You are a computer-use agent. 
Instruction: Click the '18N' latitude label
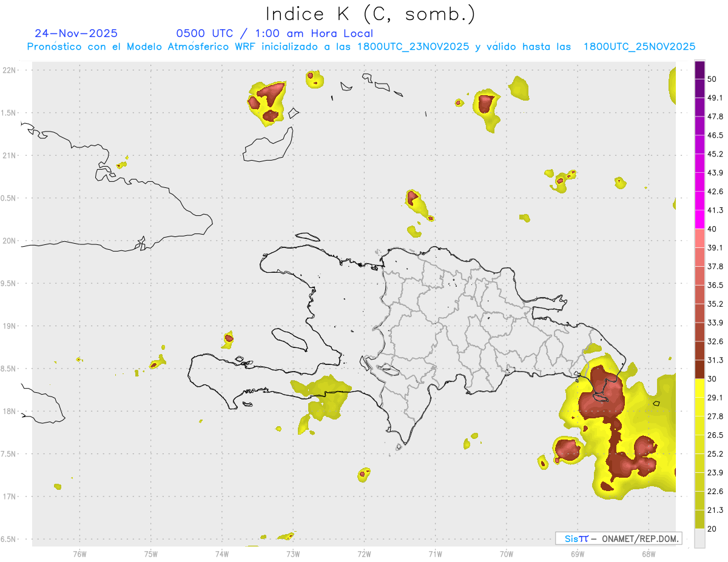10,411
